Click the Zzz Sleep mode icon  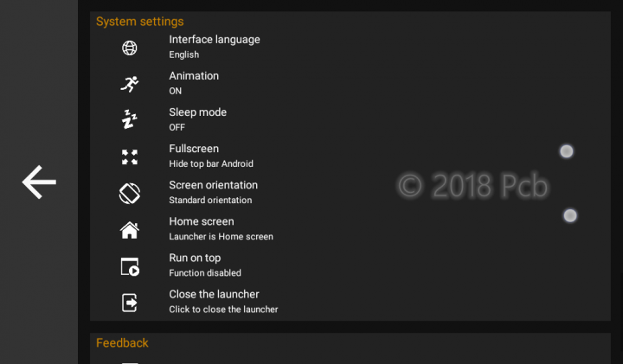(x=130, y=119)
